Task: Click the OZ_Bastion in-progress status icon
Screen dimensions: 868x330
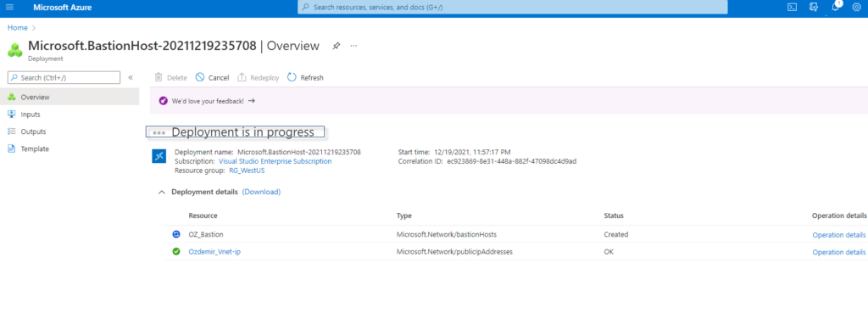Action: (x=176, y=234)
